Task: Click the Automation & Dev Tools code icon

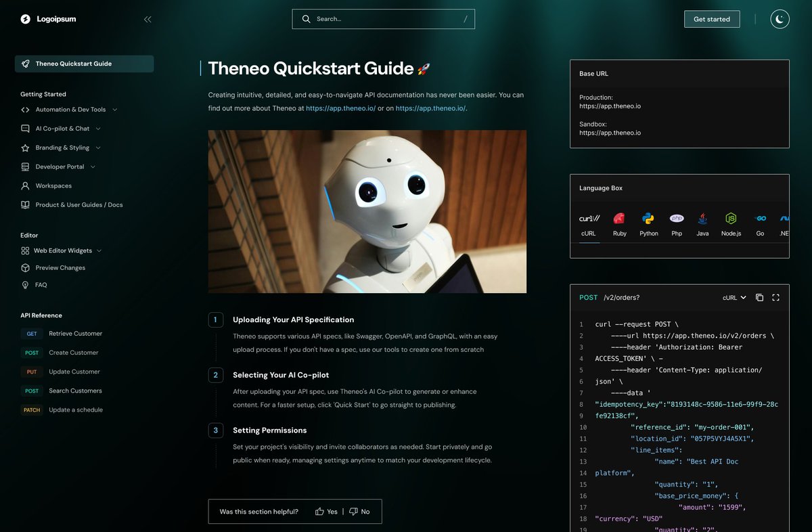Action: point(25,110)
